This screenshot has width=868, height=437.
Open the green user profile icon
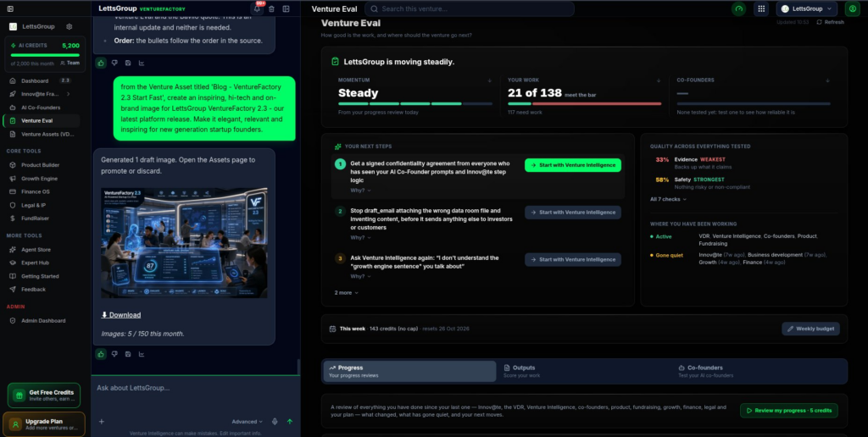[852, 8]
